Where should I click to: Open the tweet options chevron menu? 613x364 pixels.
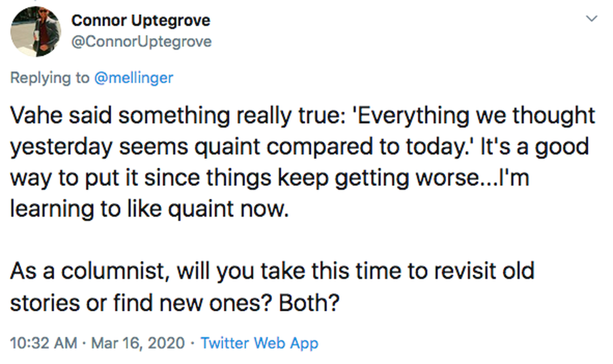click(x=591, y=19)
